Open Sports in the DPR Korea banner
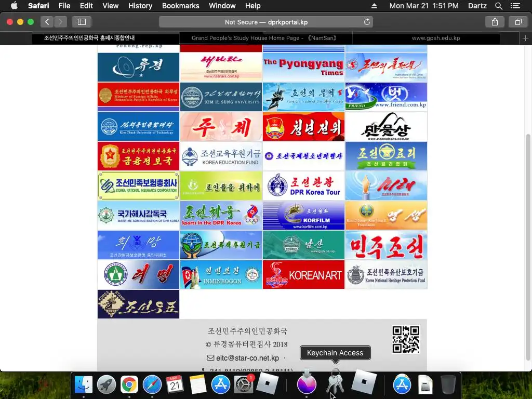Image resolution: width=532 pixels, height=399 pixels. 221,216
